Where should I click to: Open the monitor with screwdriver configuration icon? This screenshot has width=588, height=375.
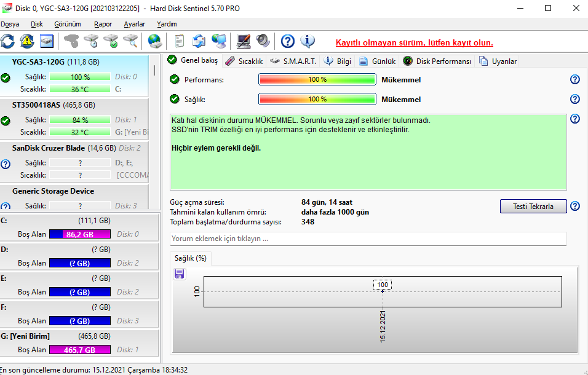pos(244,41)
